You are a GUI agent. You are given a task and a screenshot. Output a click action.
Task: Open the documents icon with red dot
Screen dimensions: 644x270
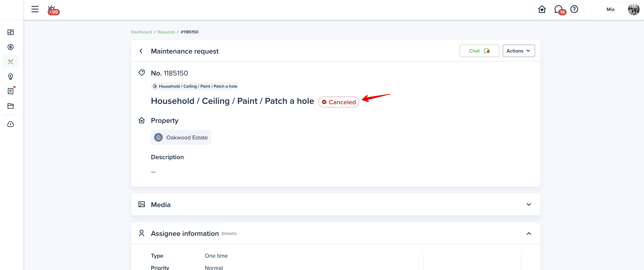pyautogui.click(x=11, y=91)
